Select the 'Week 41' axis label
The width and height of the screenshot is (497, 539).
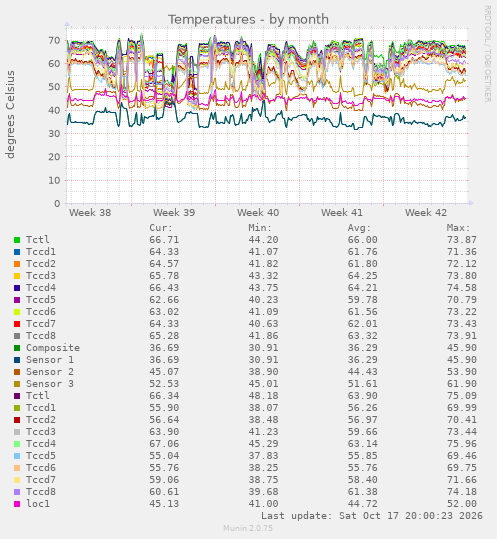(x=342, y=212)
